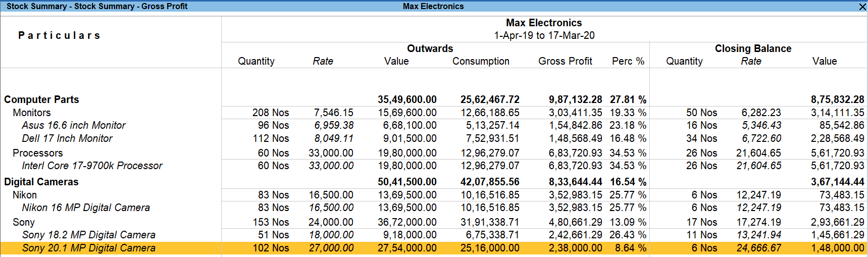The image size is (868, 257).
Task: Click the Consumption column header
Action: pos(481,61)
